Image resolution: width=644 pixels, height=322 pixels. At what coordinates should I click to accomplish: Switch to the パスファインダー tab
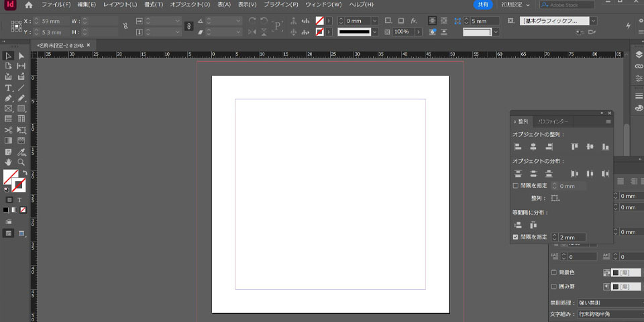pos(553,121)
